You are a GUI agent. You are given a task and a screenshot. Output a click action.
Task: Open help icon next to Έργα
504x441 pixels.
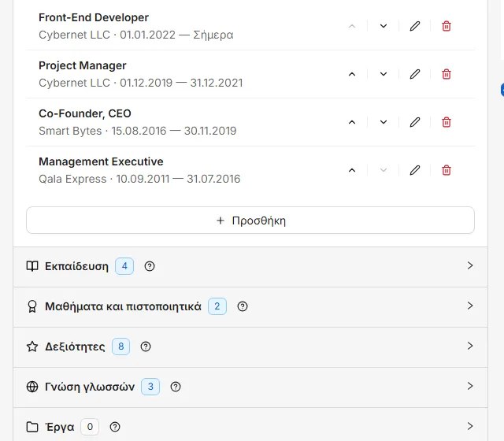pyautogui.click(x=115, y=427)
